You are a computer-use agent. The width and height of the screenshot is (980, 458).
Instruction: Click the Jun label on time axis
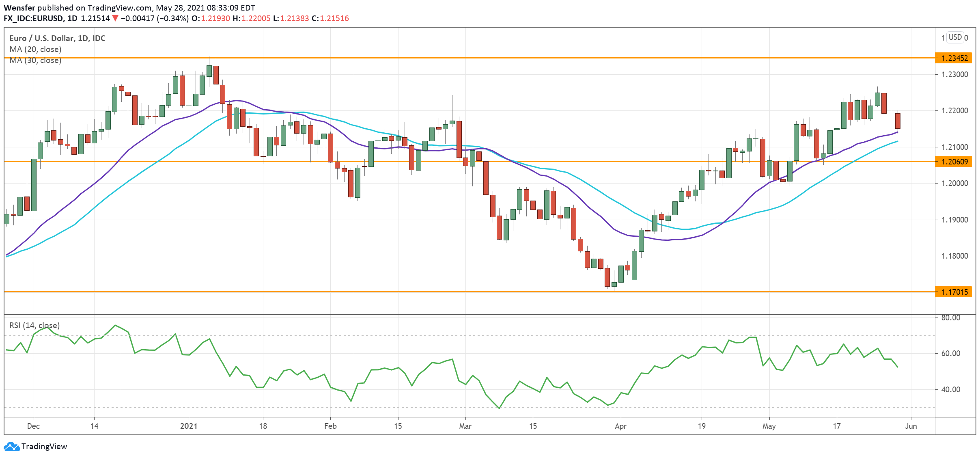911,426
